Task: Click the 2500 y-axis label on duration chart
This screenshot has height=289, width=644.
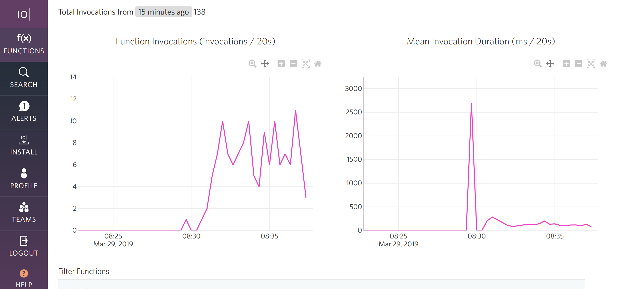Action: 354,112
